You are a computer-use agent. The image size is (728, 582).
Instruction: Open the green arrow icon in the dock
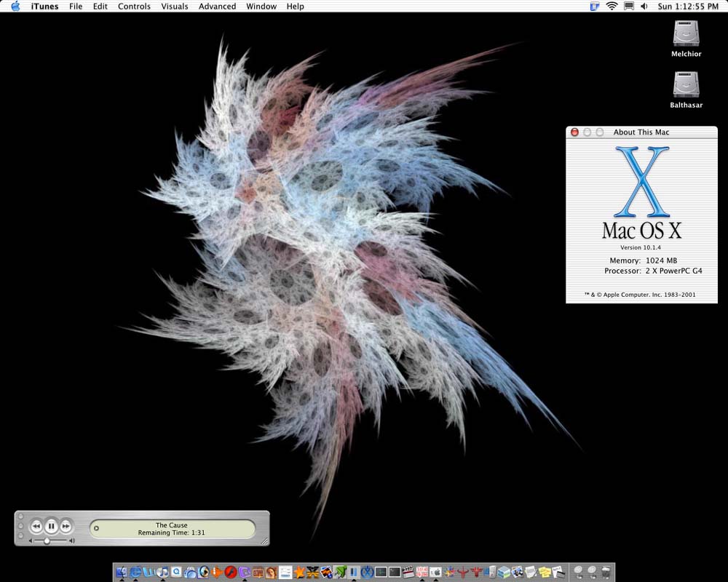pyautogui.click(x=340, y=572)
